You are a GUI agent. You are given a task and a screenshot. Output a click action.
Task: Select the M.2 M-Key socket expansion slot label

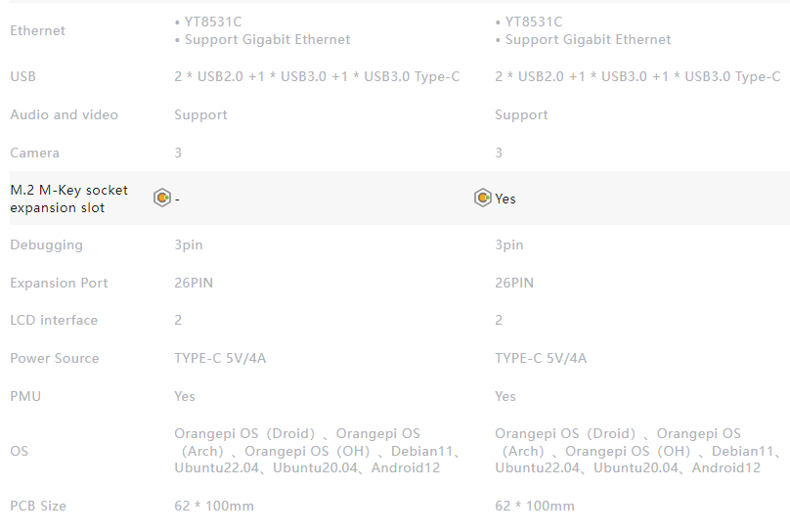coord(69,199)
